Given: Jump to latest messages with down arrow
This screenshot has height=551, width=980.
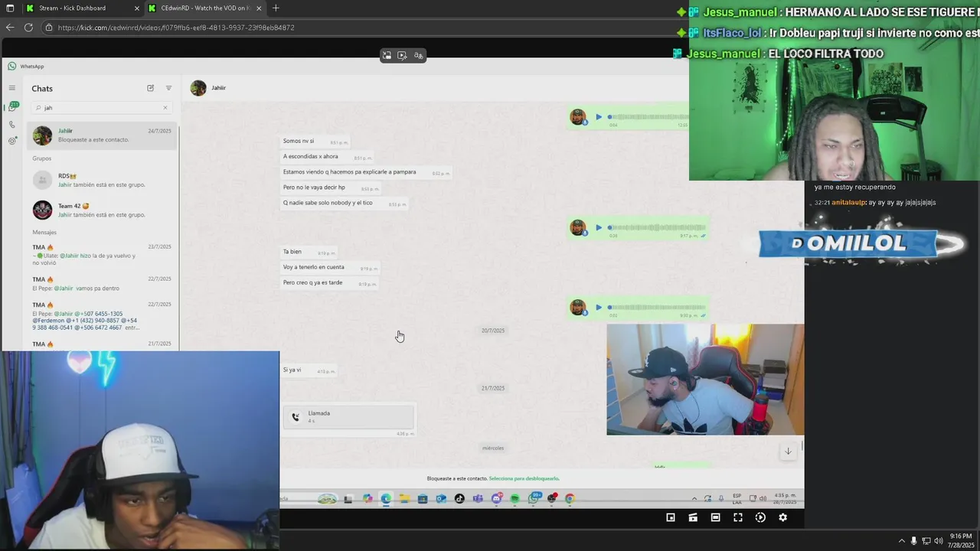Looking at the screenshot, I should click(788, 452).
